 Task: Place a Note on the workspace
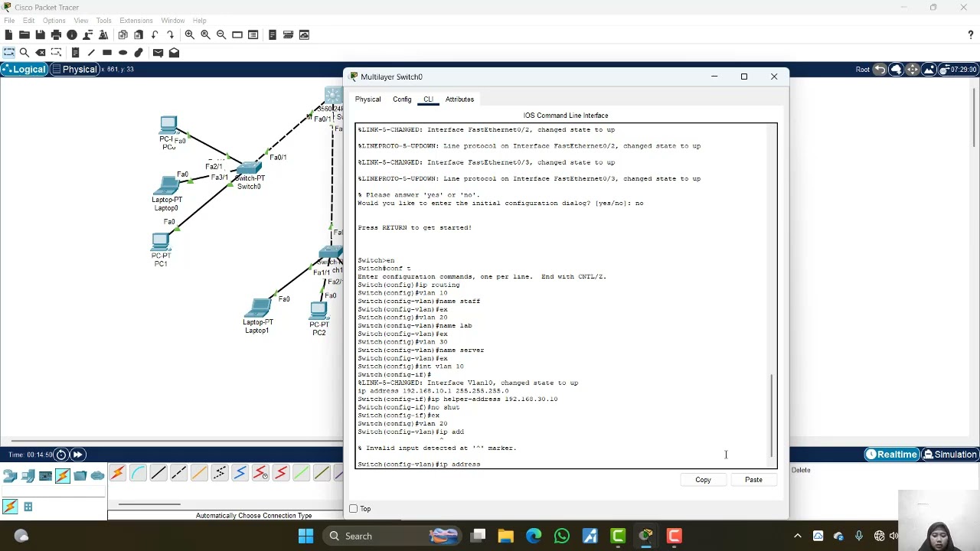pos(75,53)
